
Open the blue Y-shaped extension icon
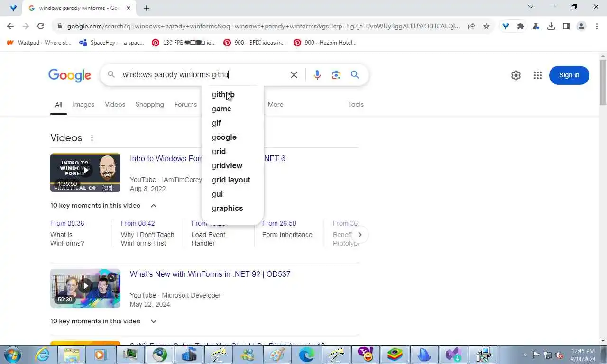(506, 26)
